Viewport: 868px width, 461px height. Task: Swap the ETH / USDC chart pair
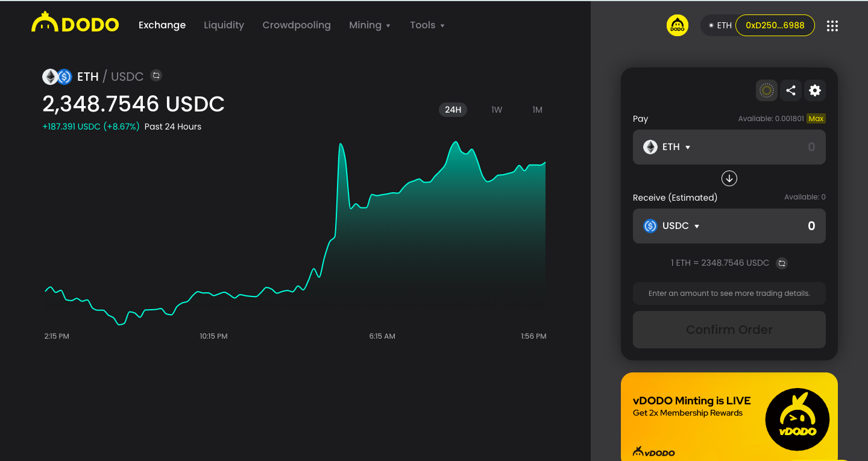[156, 75]
